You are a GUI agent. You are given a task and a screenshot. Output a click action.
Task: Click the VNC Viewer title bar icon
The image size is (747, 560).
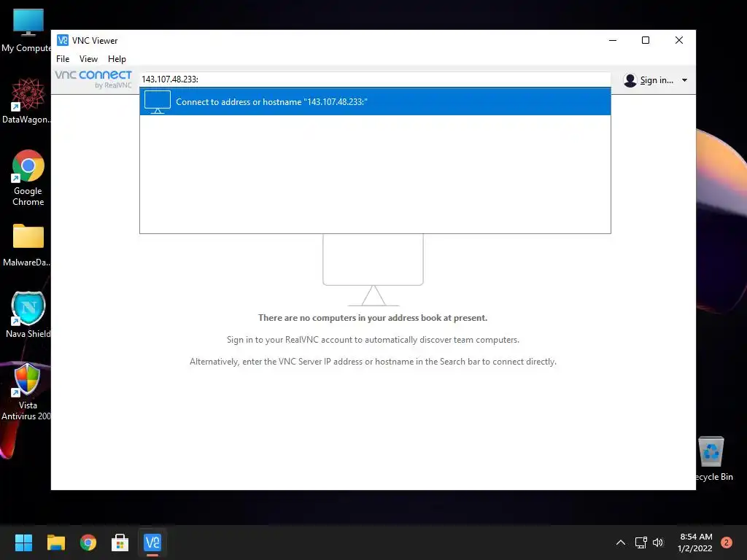(63, 40)
